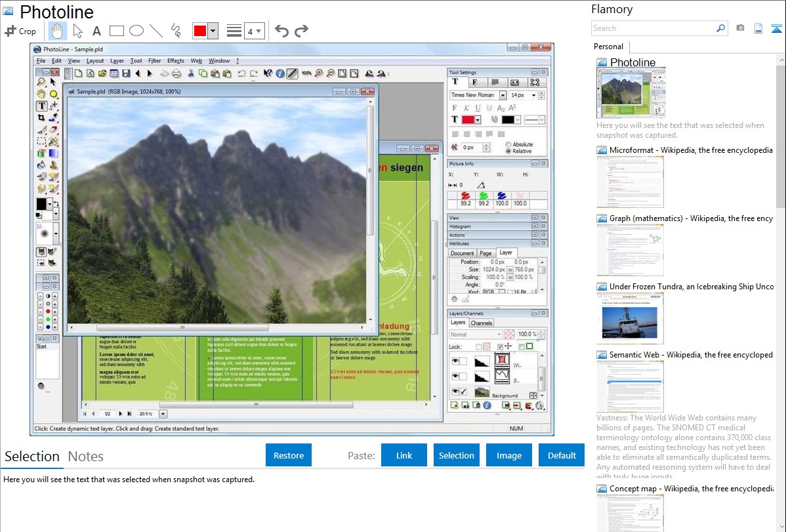Select the Flamory hand pan tool

(x=57, y=31)
